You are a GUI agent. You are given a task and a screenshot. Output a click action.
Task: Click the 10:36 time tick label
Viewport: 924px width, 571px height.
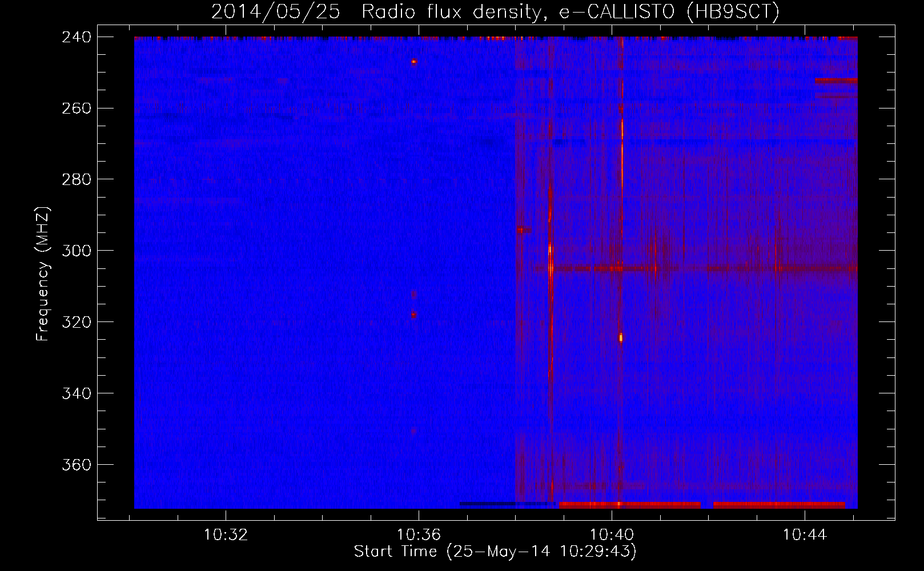pyautogui.click(x=419, y=535)
